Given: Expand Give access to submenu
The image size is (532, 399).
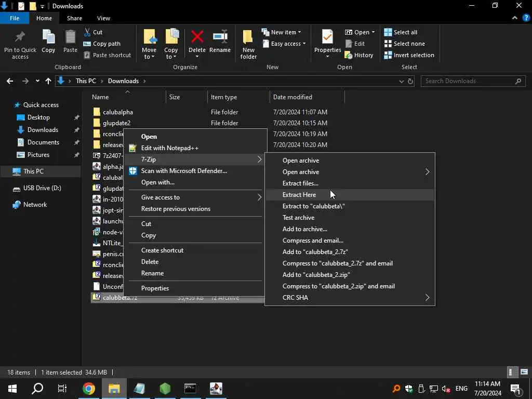Looking at the screenshot, I should coord(195,197).
